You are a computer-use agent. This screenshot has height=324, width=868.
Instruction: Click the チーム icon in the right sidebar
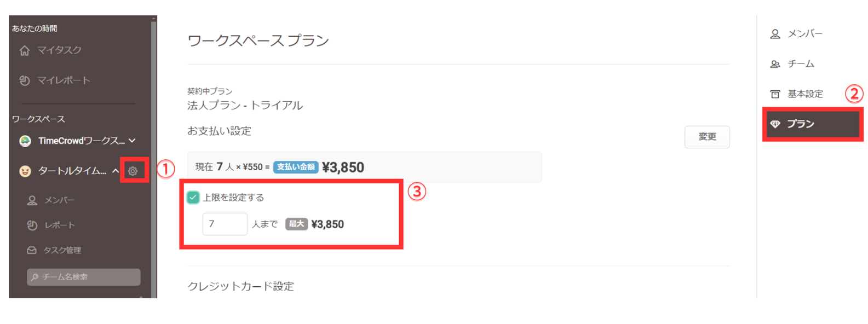pyautogui.click(x=775, y=63)
